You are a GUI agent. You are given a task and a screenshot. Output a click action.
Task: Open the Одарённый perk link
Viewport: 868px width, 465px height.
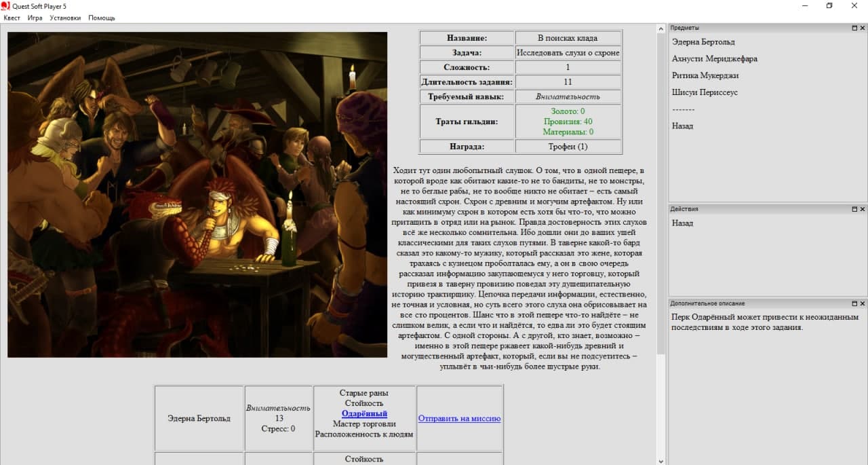[365, 413]
